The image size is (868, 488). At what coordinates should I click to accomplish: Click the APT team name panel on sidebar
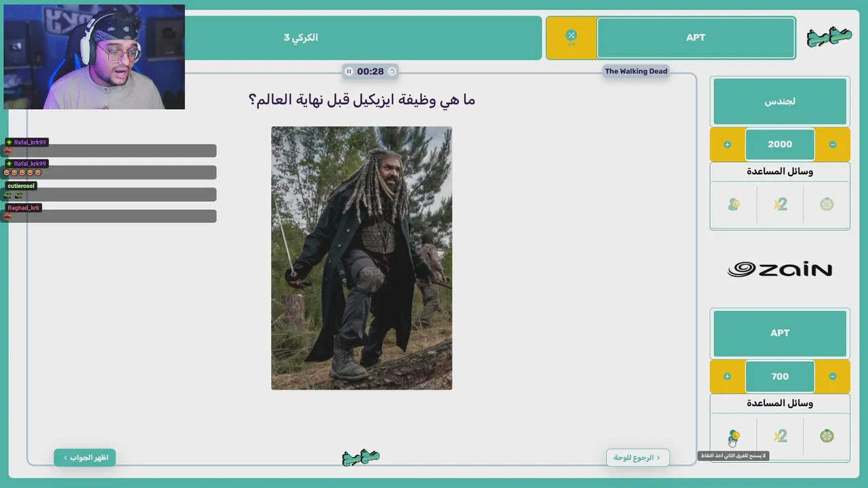pos(780,333)
